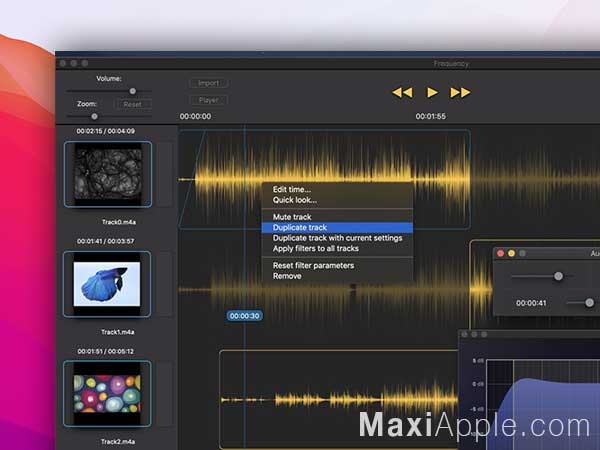Select the Track2.m4a colorful circles thumbnail
The width and height of the screenshot is (600, 450).
point(107,394)
